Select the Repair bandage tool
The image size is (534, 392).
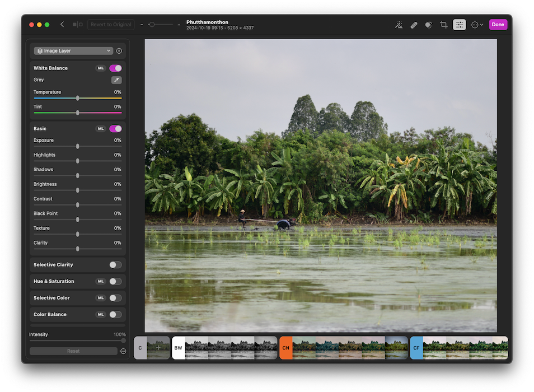point(414,25)
